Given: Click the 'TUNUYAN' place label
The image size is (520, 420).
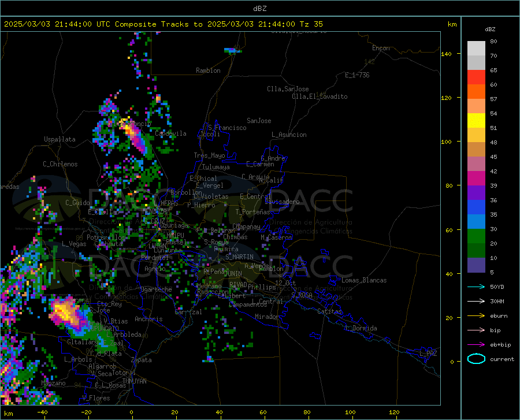Looking at the screenshot, I should point(134,381).
